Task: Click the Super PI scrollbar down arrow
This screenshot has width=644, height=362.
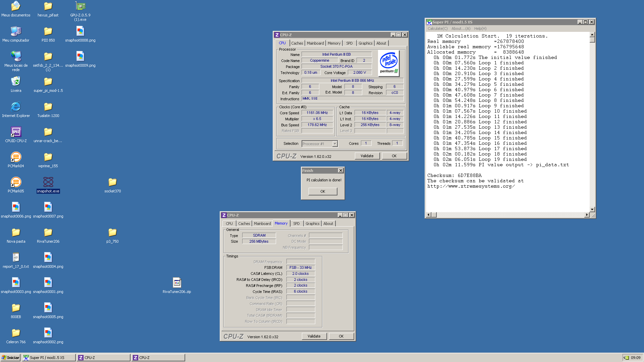Action: pyautogui.click(x=592, y=209)
